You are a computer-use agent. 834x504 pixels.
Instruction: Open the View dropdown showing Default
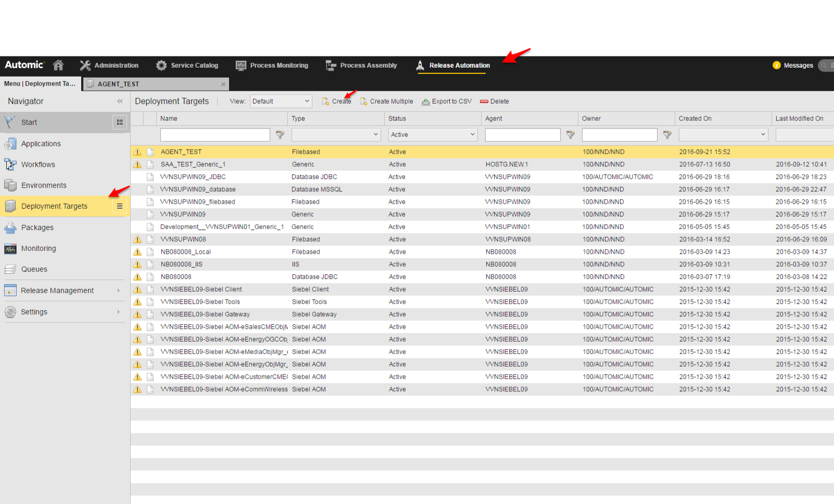(x=281, y=101)
